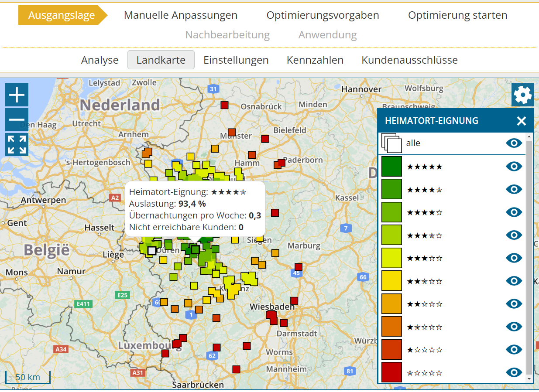Click the stacked squares 'alle' icon
This screenshot has width=539, height=392.
(x=391, y=143)
